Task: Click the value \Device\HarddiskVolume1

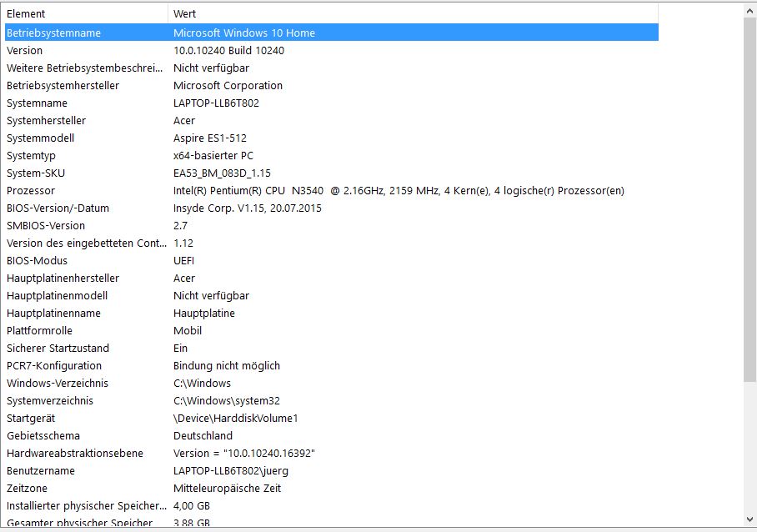Action: (235, 418)
